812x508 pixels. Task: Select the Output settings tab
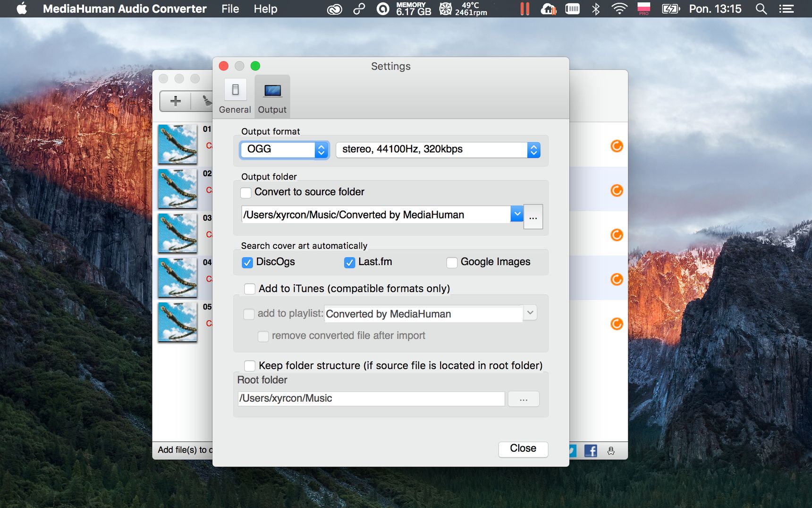[272, 97]
